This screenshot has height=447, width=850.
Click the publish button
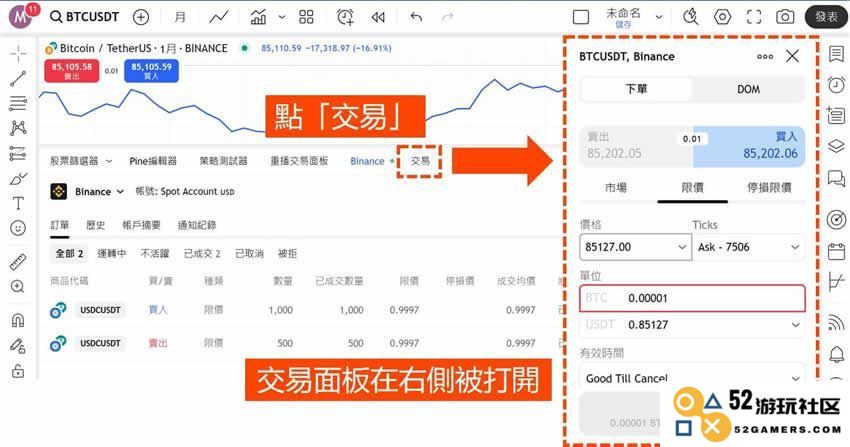[x=826, y=17]
